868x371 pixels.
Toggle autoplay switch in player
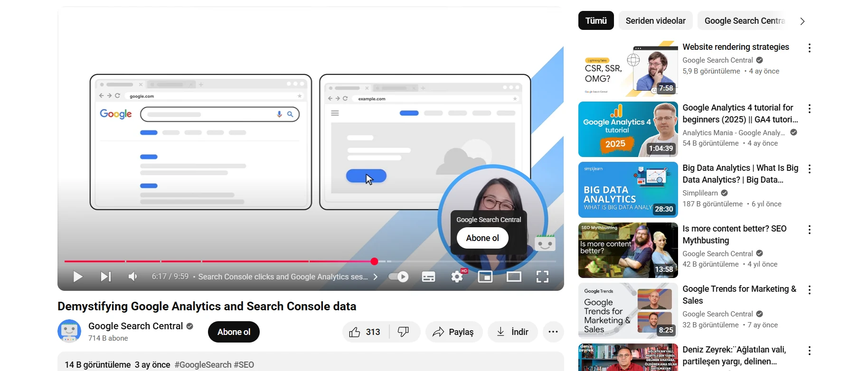pyautogui.click(x=398, y=277)
